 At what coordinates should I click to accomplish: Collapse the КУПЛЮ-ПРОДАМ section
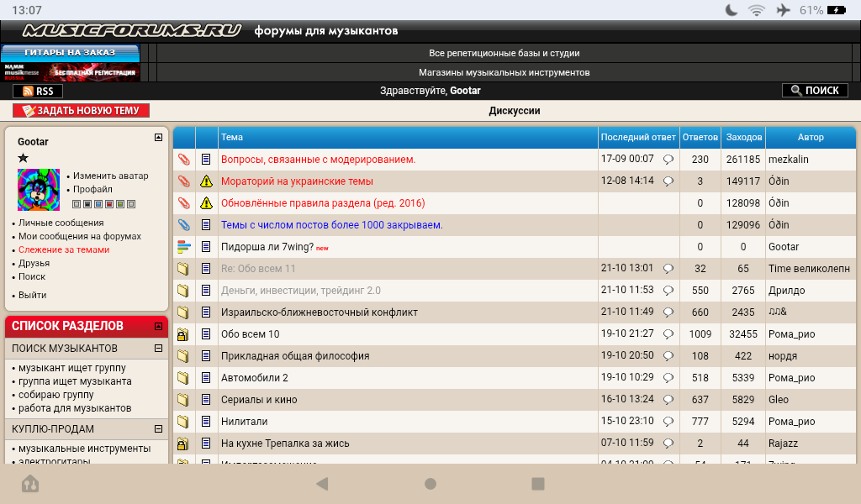[x=158, y=429]
